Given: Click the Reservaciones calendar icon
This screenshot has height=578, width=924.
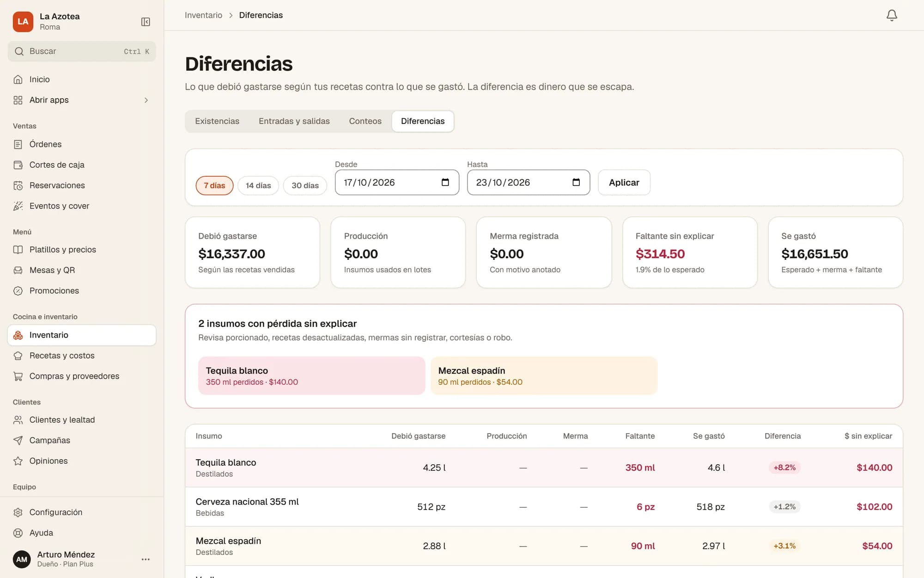Looking at the screenshot, I should click(x=18, y=185).
